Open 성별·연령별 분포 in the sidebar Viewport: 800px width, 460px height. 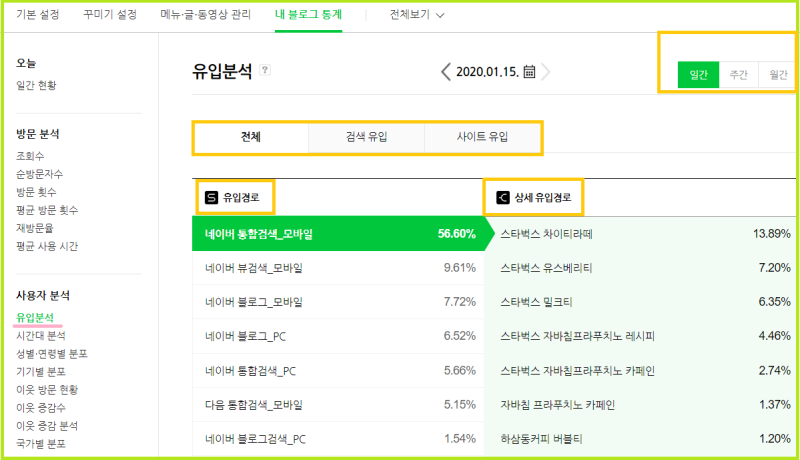52,354
